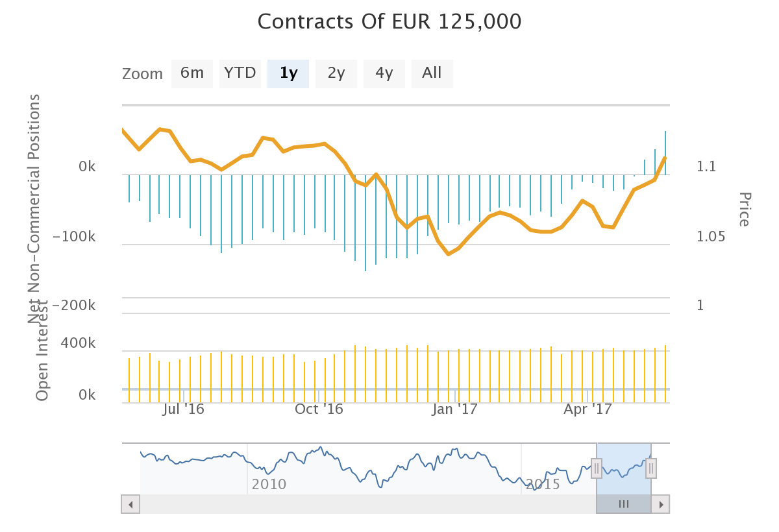Select the 1y zoom option
779x532 pixels.
[x=288, y=73]
